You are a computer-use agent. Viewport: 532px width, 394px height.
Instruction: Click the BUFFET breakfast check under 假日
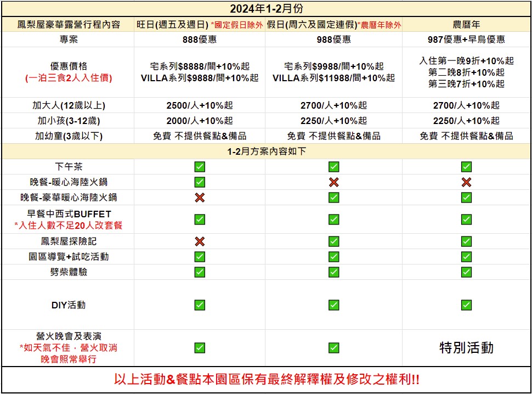pyautogui.click(x=334, y=219)
